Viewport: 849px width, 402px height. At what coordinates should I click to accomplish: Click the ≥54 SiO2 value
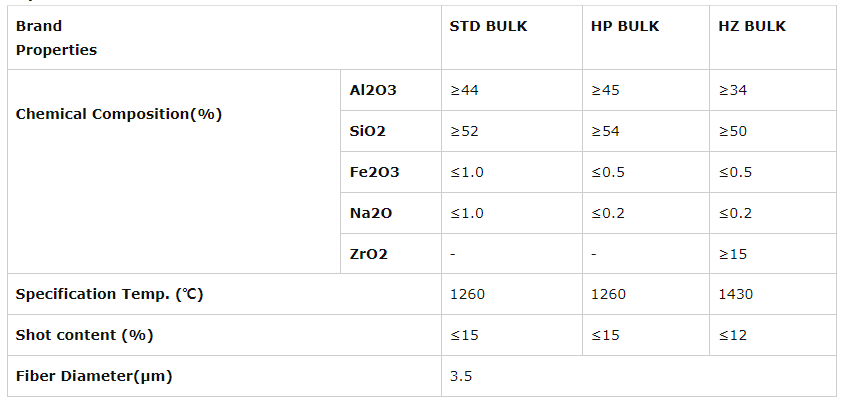coord(605,132)
